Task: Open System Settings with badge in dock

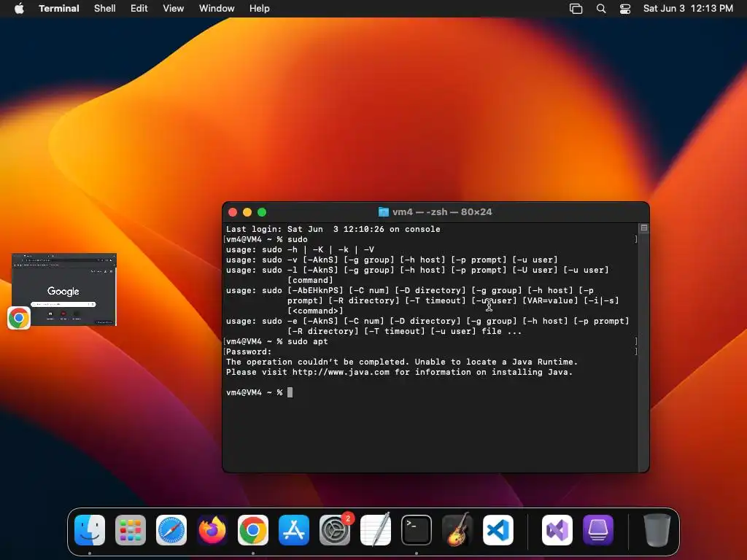Action: pyautogui.click(x=335, y=530)
